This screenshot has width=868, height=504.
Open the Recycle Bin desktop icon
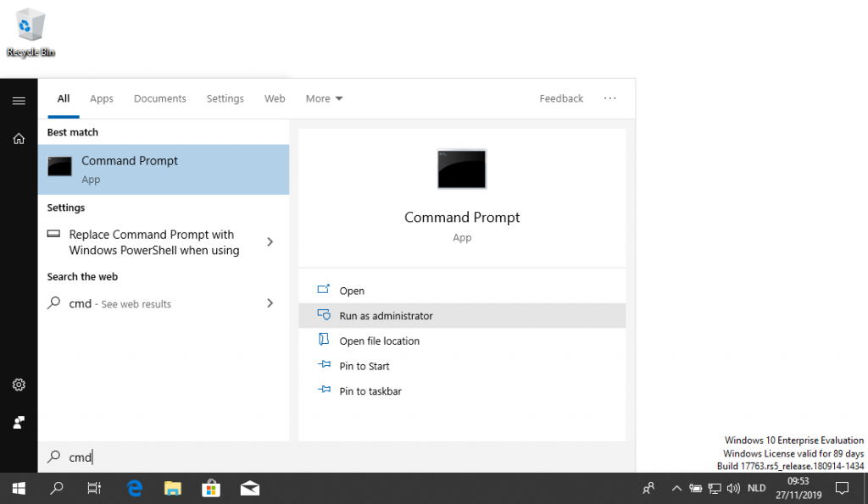(x=31, y=32)
